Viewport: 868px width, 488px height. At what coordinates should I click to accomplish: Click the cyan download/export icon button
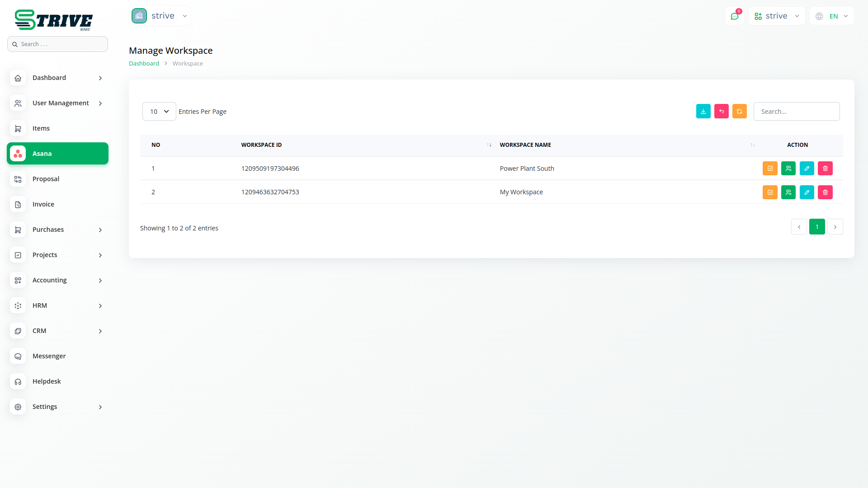[x=703, y=111]
